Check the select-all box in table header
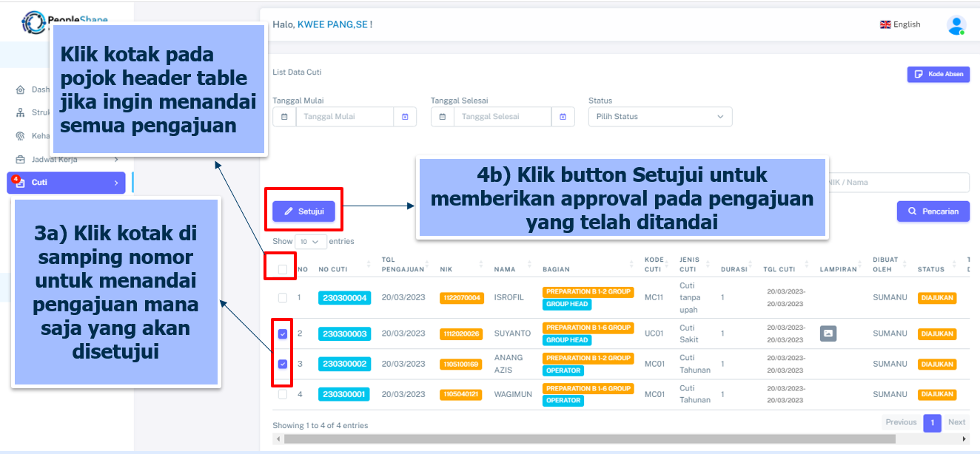Viewport: 980px width, 454px height. [282, 269]
